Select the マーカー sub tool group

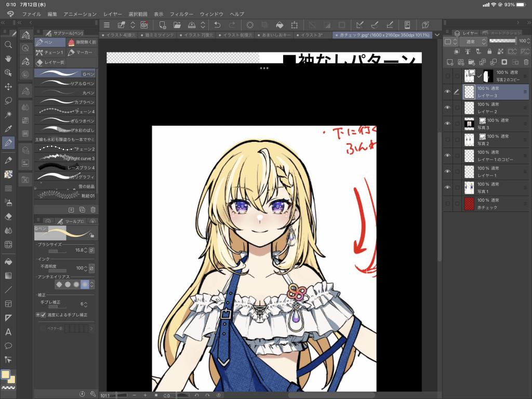click(x=81, y=52)
